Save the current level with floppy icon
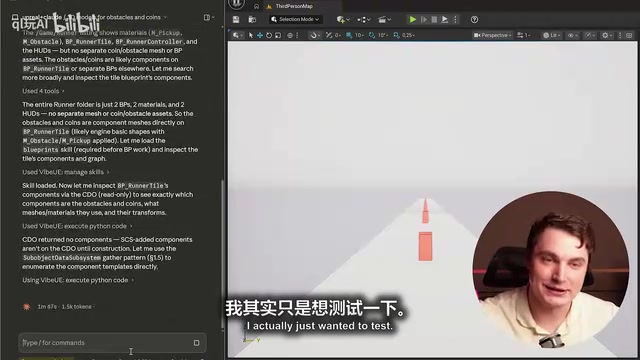 (x=236, y=20)
